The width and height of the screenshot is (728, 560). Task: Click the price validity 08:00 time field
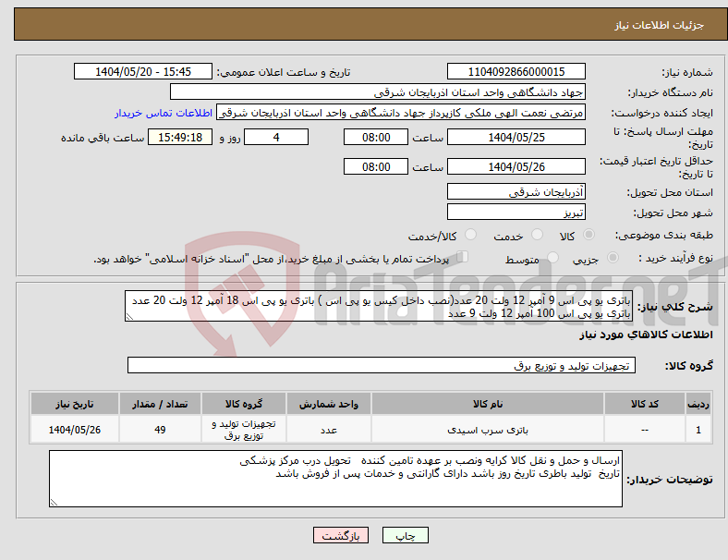tap(376, 166)
